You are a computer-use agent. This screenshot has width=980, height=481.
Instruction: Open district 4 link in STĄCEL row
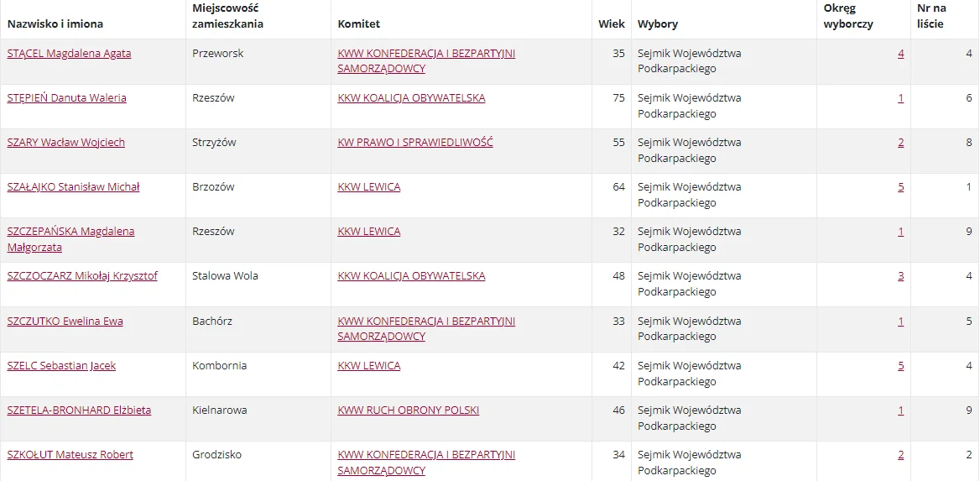900,54
